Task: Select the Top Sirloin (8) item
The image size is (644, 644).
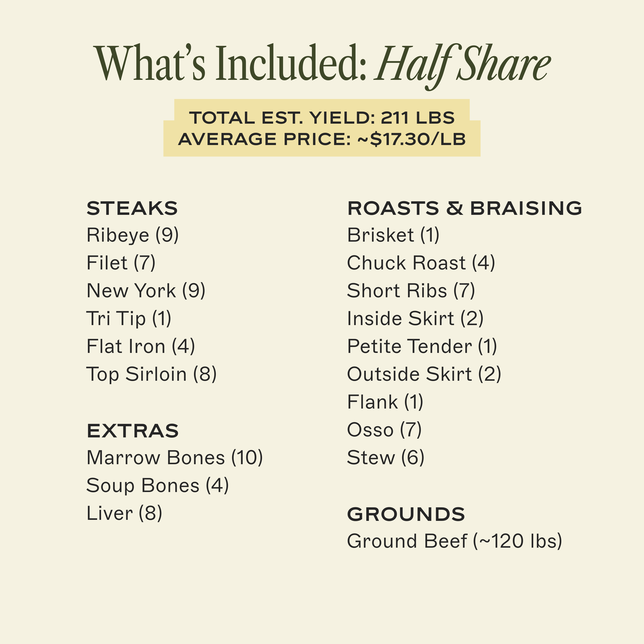Action: coord(151,374)
